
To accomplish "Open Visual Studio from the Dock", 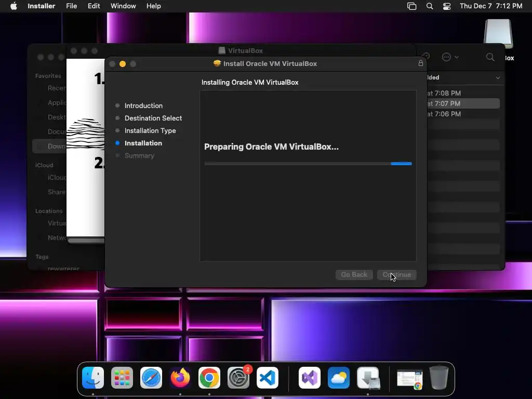I will [310, 378].
